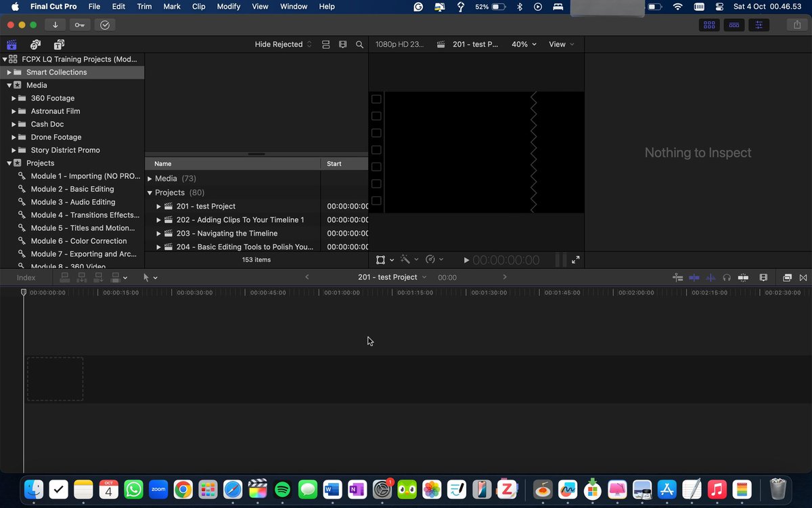Image resolution: width=812 pixels, height=508 pixels.
Task: Expand the Media (73) group in list
Action: [150, 179]
